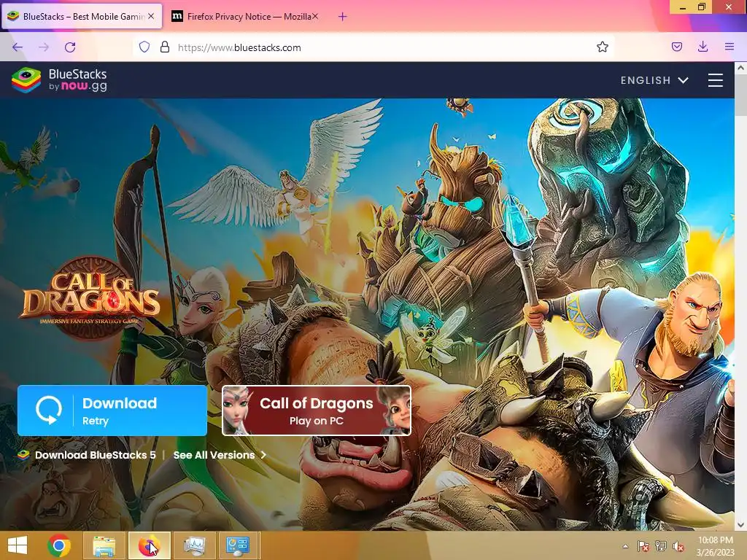Open a new browser tab
This screenshot has height=560, width=747.
342,17
